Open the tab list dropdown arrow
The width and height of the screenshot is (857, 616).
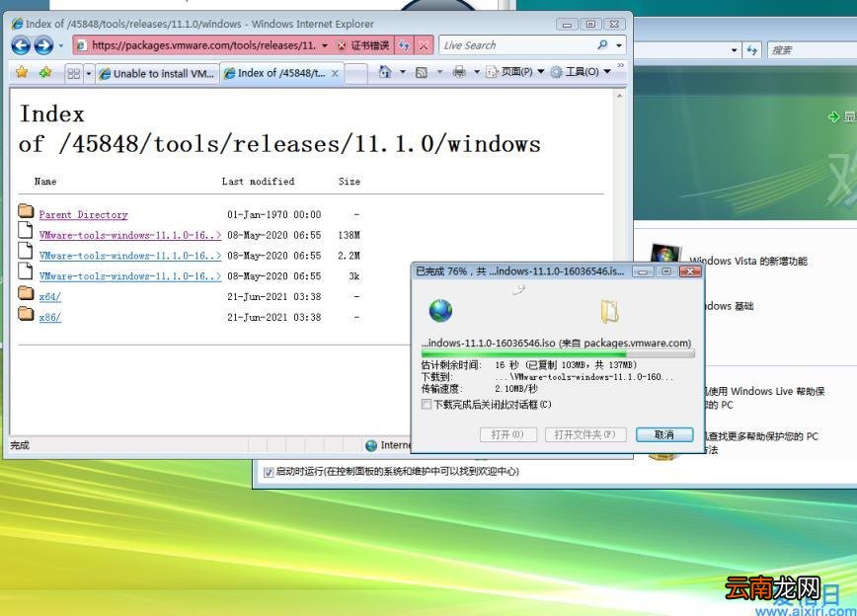coord(89,73)
